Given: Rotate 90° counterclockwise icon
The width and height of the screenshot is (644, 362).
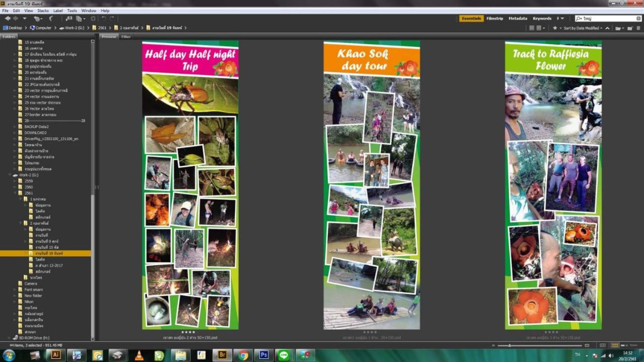Looking at the screenshot, I should (x=104, y=19).
